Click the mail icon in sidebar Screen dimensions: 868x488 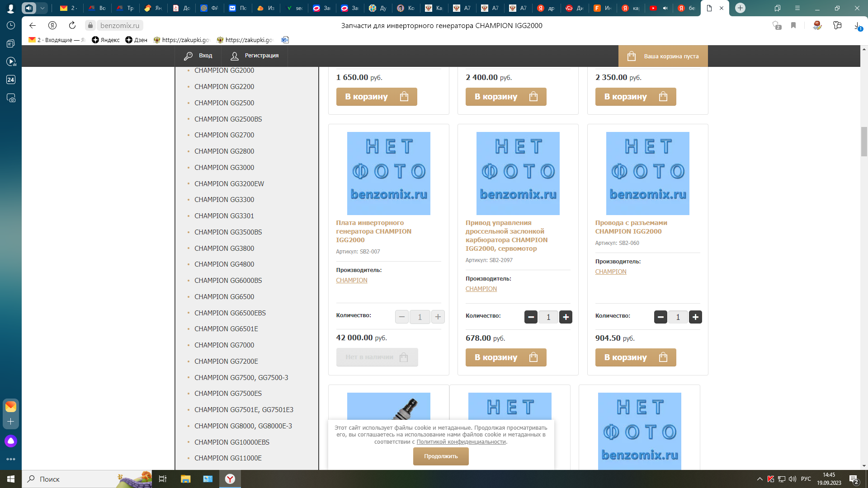pyautogui.click(x=11, y=406)
